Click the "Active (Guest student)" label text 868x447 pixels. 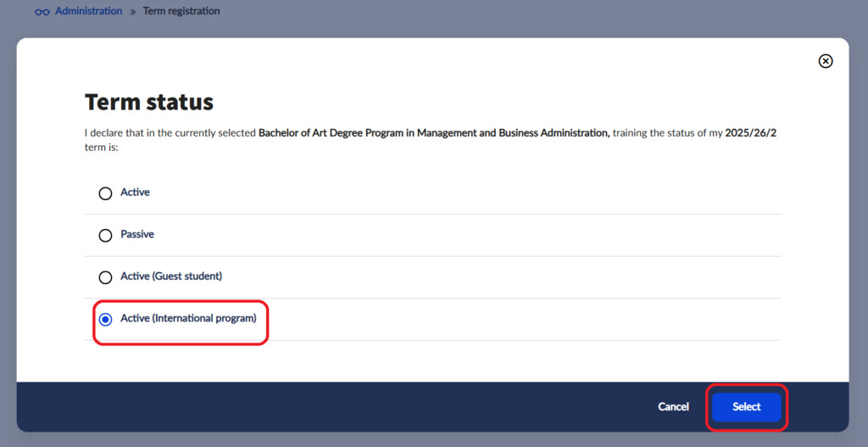coord(171,277)
